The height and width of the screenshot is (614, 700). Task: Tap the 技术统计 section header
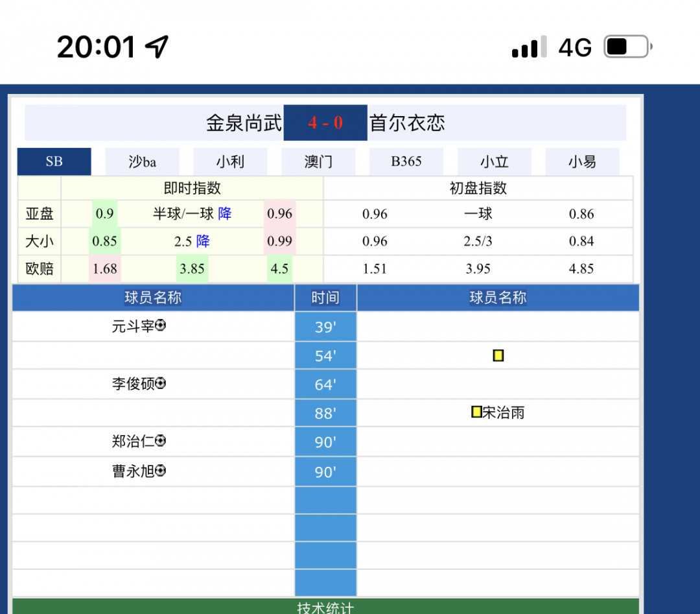325,608
